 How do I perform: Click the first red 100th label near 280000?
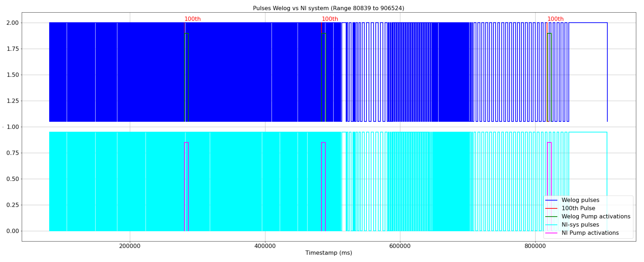[192, 19]
